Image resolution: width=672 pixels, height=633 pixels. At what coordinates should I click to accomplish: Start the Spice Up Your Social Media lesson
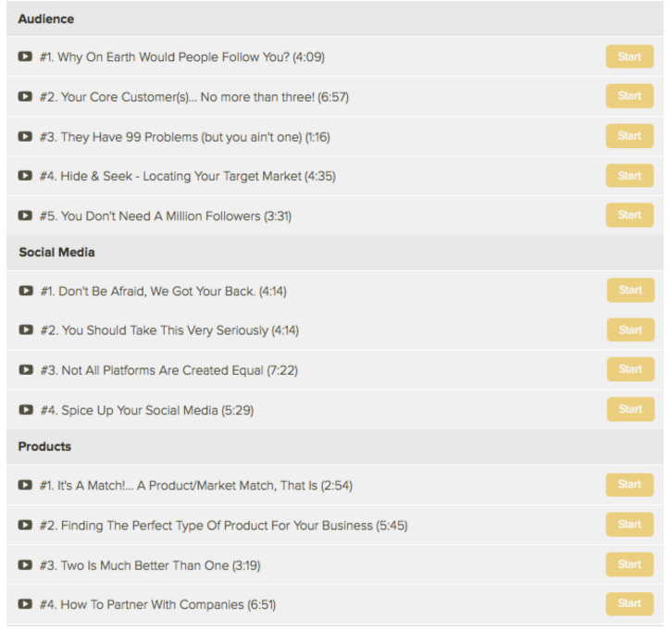pos(630,409)
